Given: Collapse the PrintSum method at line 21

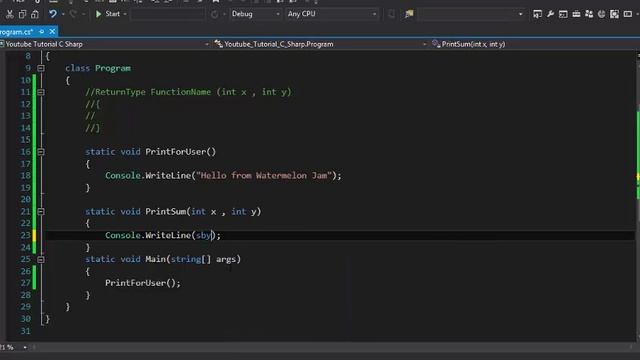Looking at the screenshot, I should point(41,211).
